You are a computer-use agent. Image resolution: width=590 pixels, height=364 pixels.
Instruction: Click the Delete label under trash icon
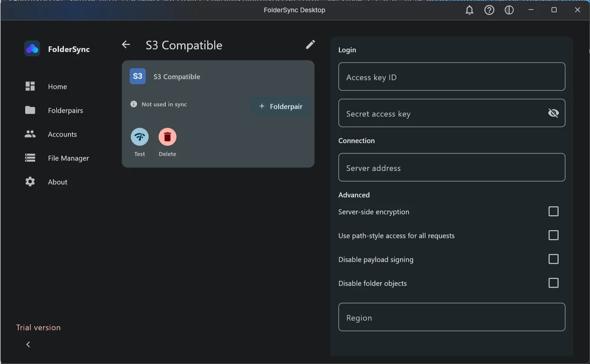pos(167,154)
